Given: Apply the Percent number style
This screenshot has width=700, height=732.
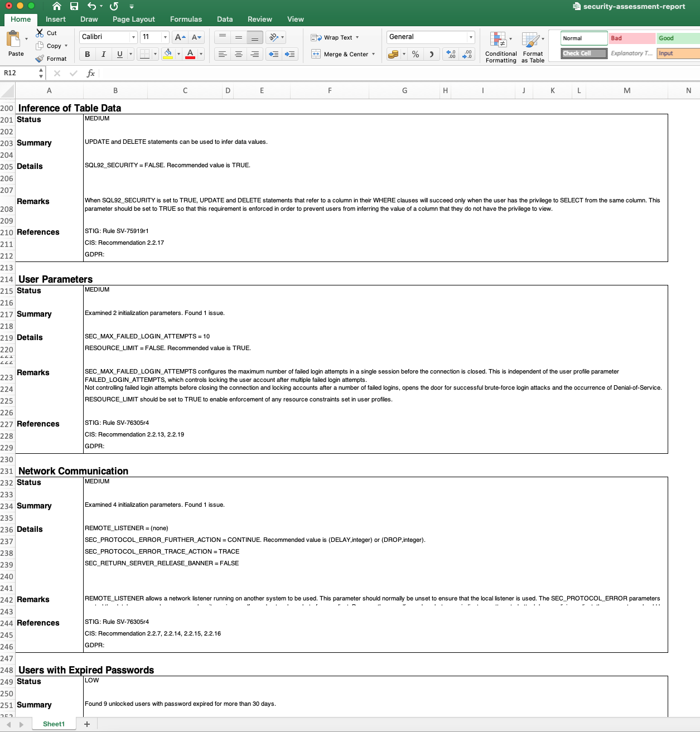Looking at the screenshot, I should click(x=416, y=54).
